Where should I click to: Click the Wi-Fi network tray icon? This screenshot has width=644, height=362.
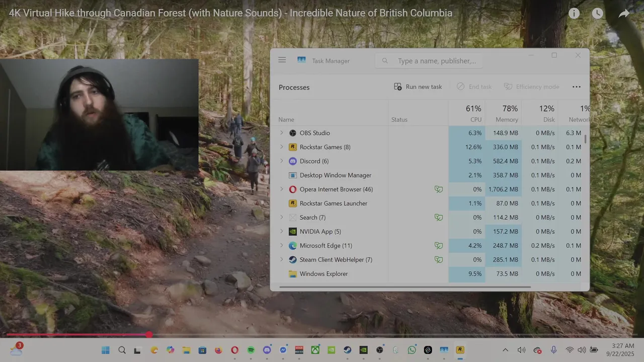click(x=570, y=350)
